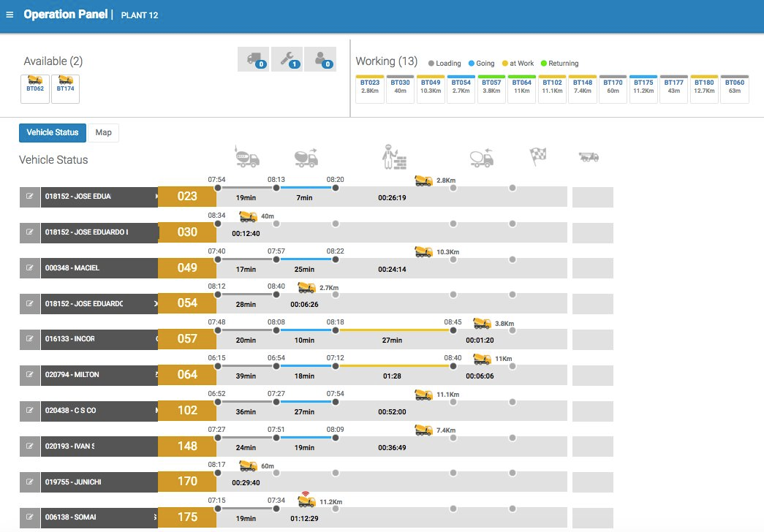
Task: Click the edit icon for vehicle 170
Action: point(30,482)
